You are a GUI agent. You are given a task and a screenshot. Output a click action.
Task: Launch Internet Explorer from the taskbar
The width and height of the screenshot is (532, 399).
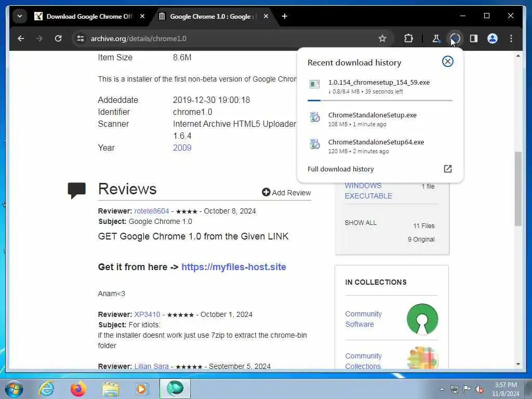[46, 389]
